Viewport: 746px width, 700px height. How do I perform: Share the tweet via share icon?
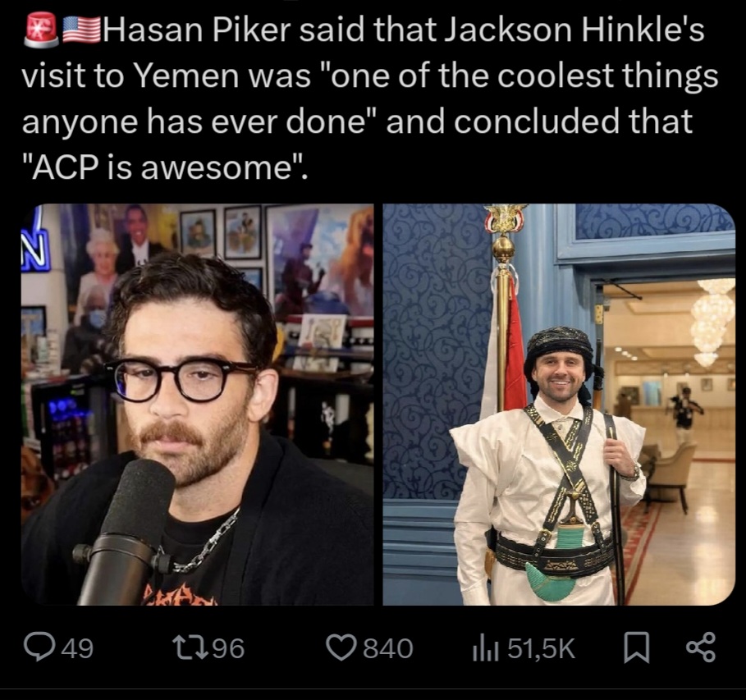[701, 647]
